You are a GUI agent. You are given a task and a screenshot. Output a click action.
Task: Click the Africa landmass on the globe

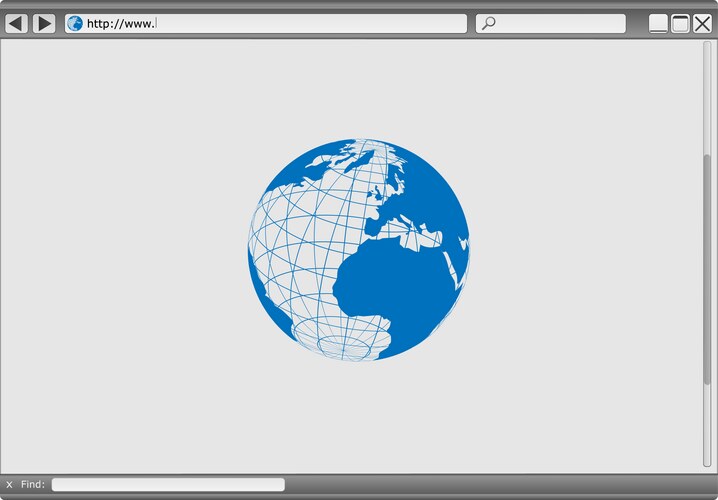click(x=400, y=290)
